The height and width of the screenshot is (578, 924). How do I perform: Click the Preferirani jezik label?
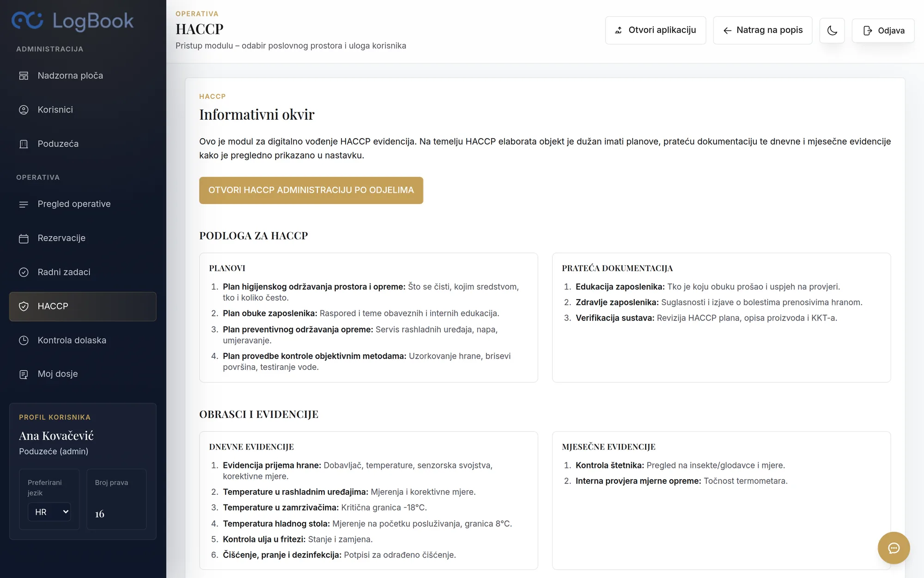click(x=44, y=488)
